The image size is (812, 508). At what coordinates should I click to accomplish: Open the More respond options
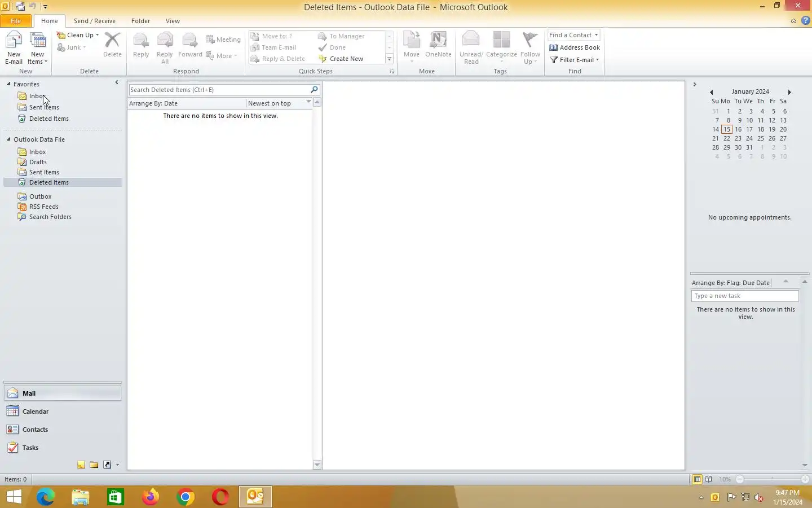tap(222, 56)
